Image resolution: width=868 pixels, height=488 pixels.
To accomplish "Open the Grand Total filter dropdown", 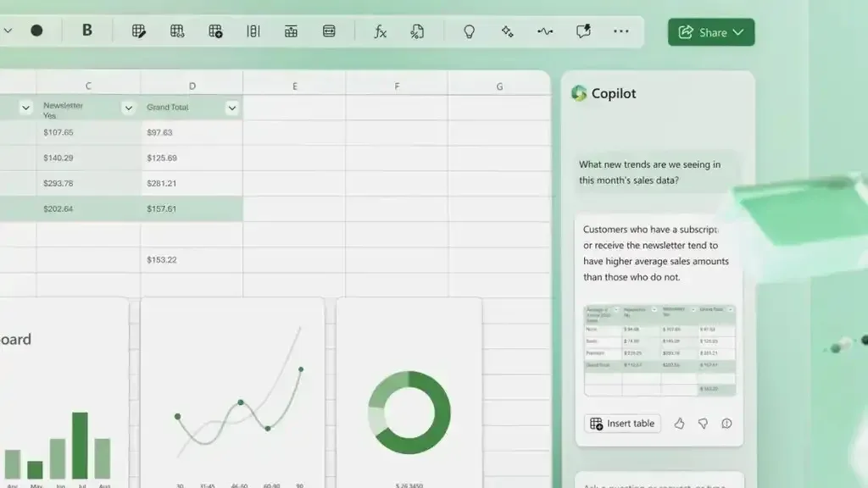I will [x=232, y=108].
